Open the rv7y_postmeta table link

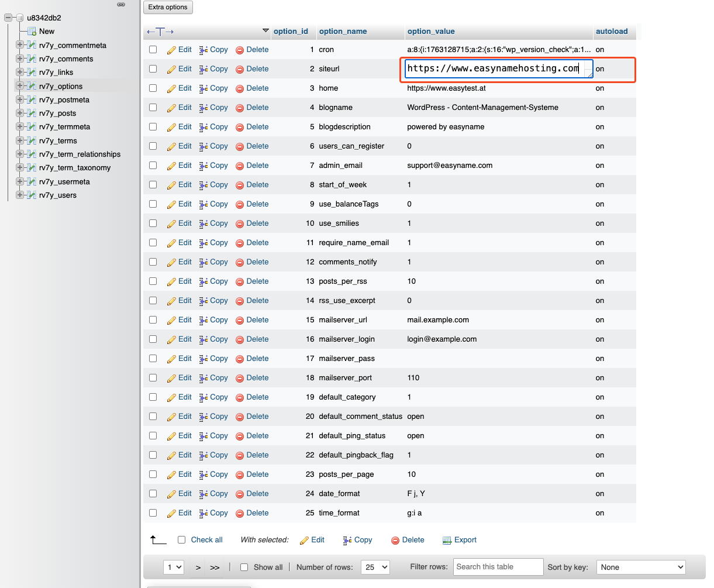pos(64,100)
